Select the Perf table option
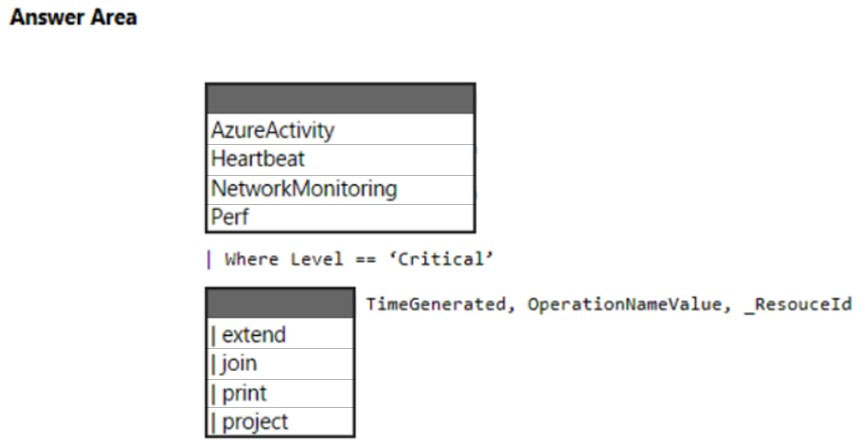This screenshot has height=448, width=862. [340, 217]
